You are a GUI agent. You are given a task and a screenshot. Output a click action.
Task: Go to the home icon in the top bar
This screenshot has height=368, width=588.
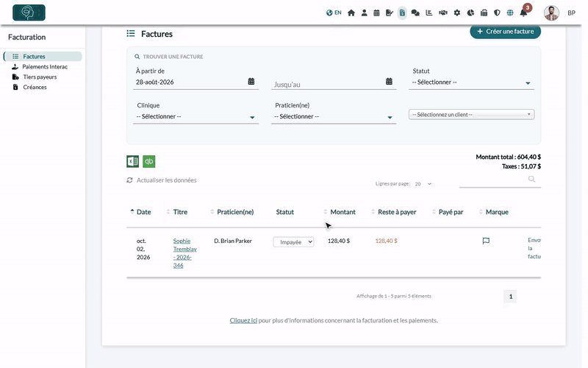click(x=351, y=13)
